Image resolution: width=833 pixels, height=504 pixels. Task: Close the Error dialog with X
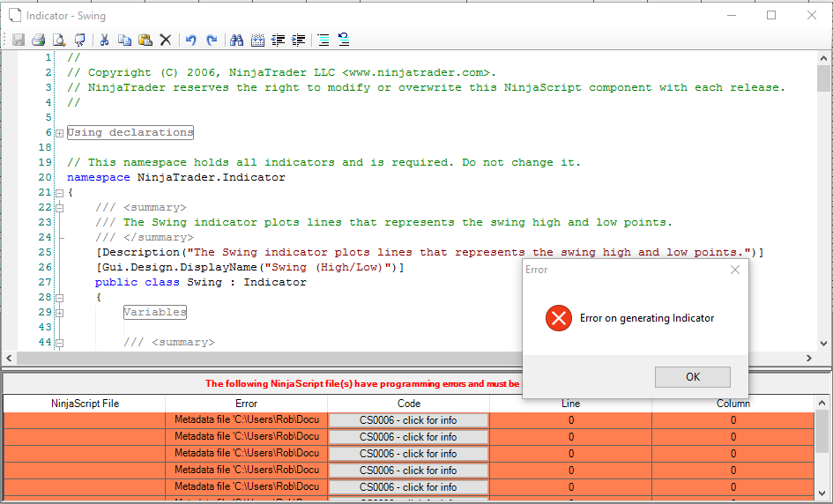coord(735,270)
